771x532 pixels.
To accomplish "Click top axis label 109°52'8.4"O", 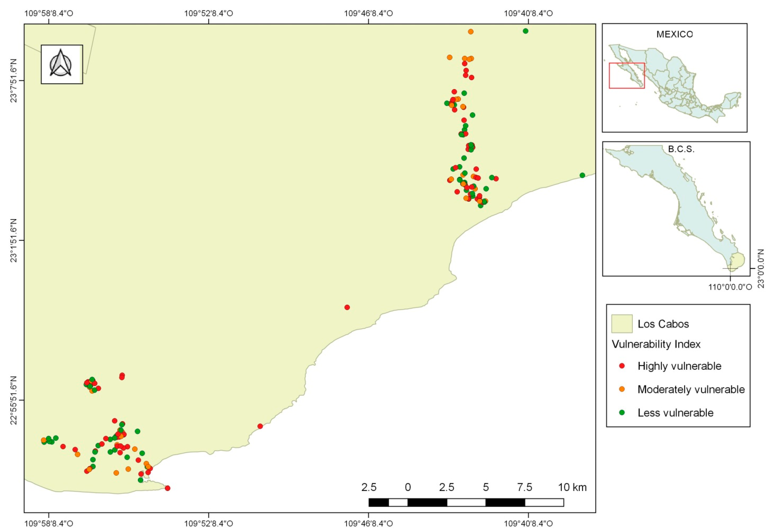I will [209, 14].
